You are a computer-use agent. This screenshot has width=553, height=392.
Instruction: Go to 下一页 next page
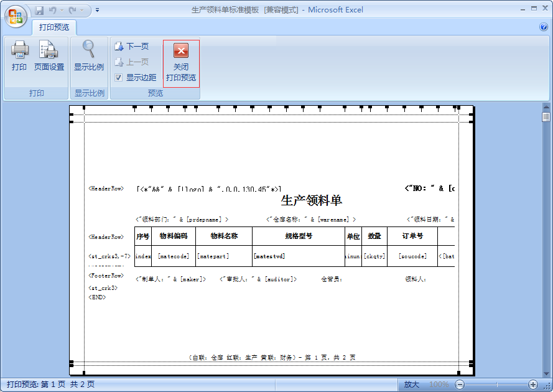click(132, 46)
